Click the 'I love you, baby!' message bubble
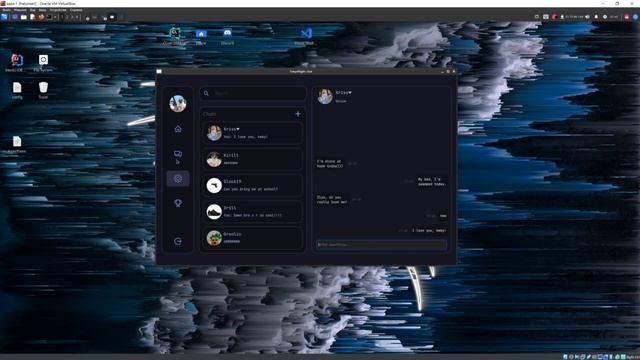This screenshot has height=360, width=640. point(429,231)
